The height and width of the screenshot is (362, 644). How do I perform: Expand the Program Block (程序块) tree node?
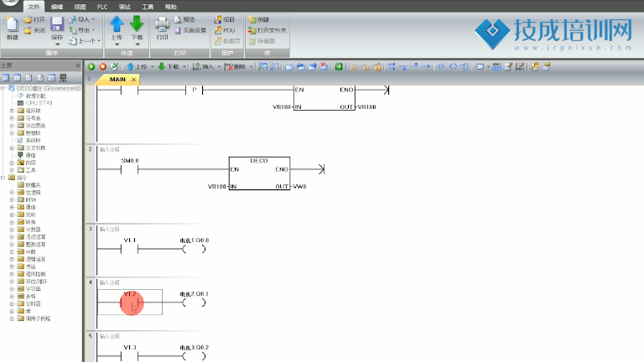coord(12,111)
